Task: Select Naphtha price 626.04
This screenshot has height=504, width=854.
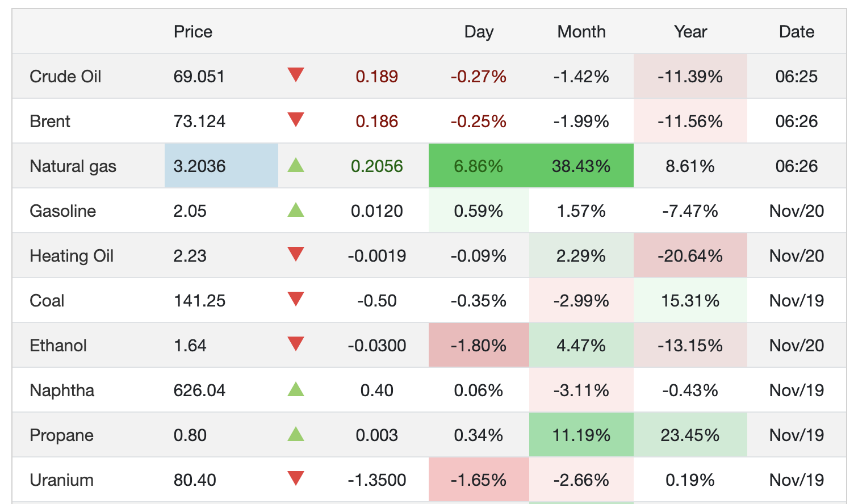Action: pyautogui.click(x=199, y=390)
